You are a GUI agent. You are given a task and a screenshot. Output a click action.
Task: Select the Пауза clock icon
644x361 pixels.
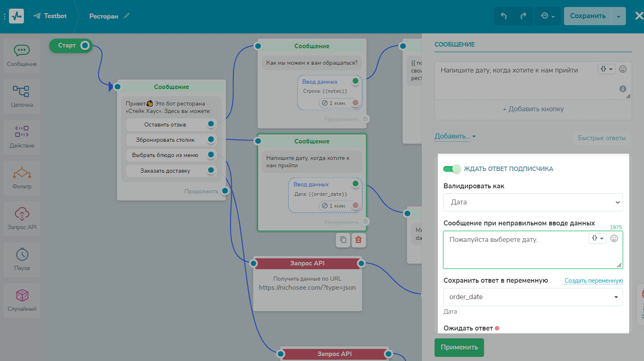22,255
